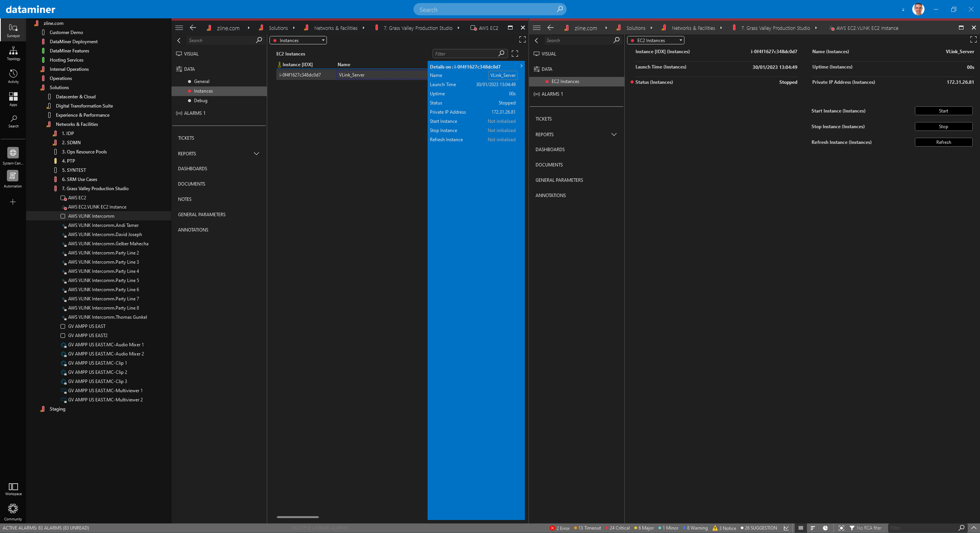Open dropdown arrow left of user avatar
Image resolution: width=980 pixels, height=533 pixels.
pyautogui.click(x=903, y=10)
